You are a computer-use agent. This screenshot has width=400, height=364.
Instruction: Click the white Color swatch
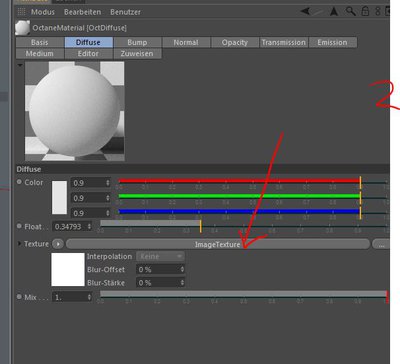(x=60, y=197)
